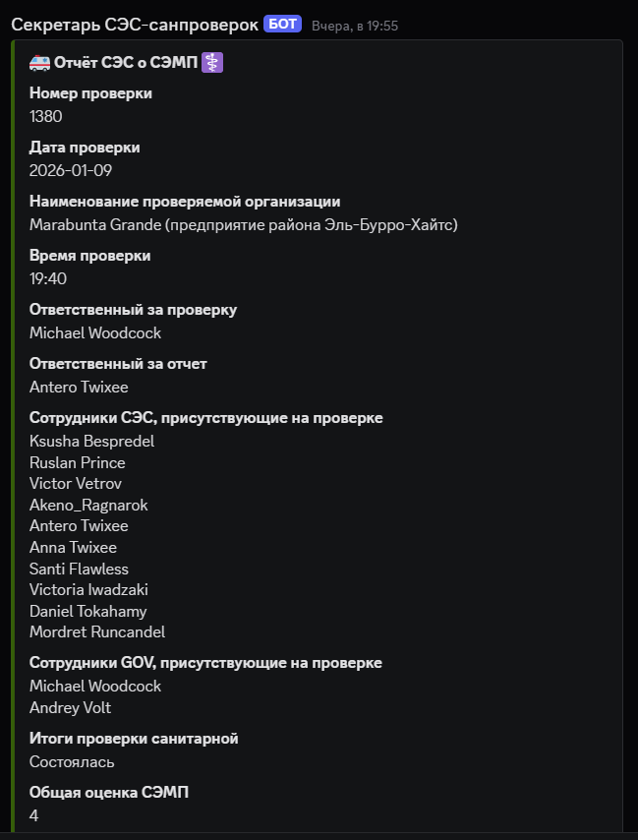Click the ambulance emoji in the embed title

(39, 63)
